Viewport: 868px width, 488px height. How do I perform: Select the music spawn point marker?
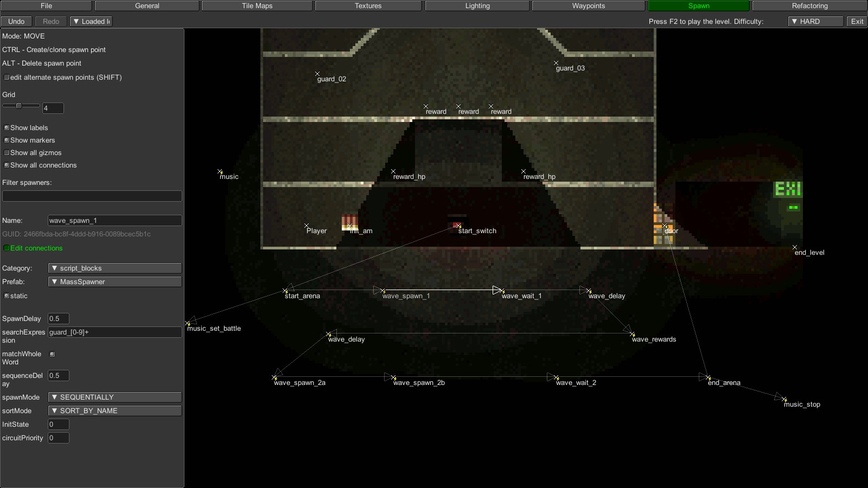[219, 171]
